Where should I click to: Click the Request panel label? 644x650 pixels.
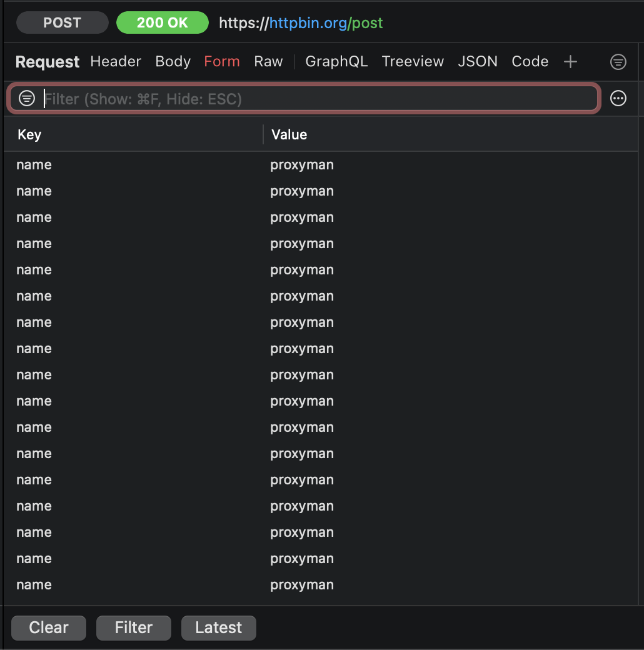point(48,62)
